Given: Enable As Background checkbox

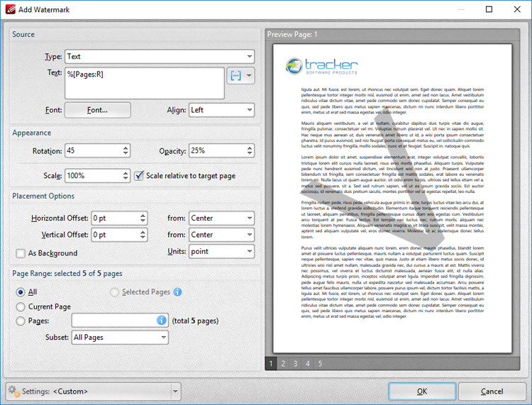Looking at the screenshot, I should point(21,253).
